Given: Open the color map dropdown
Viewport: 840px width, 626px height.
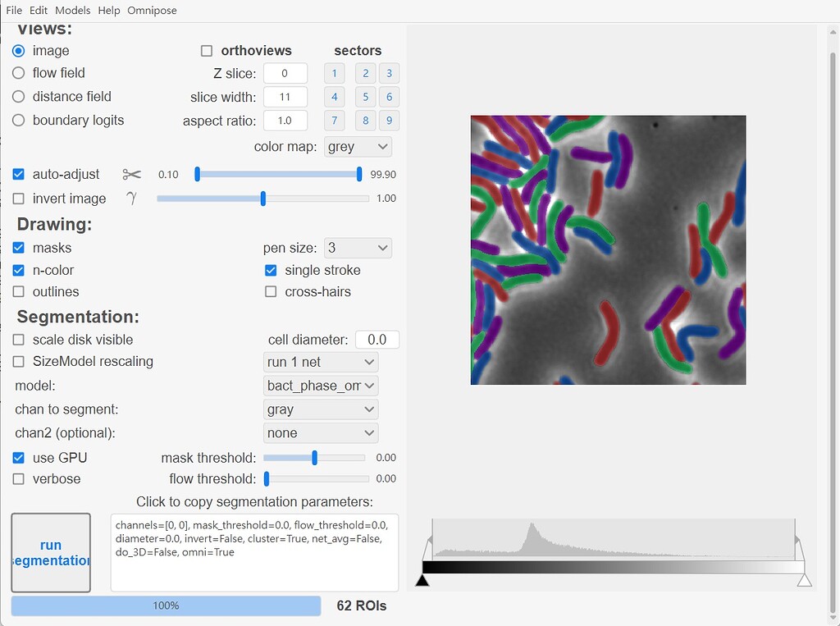Looking at the screenshot, I should click(358, 146).
